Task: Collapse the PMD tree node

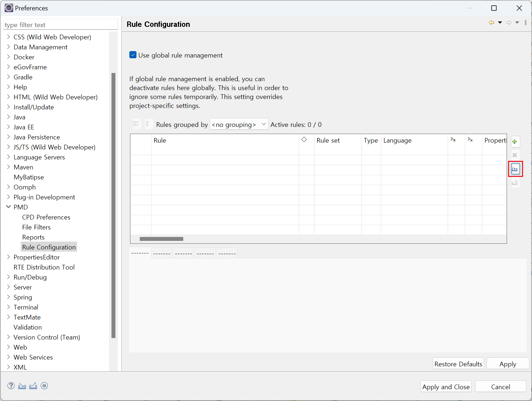Action: coord(8,207)
